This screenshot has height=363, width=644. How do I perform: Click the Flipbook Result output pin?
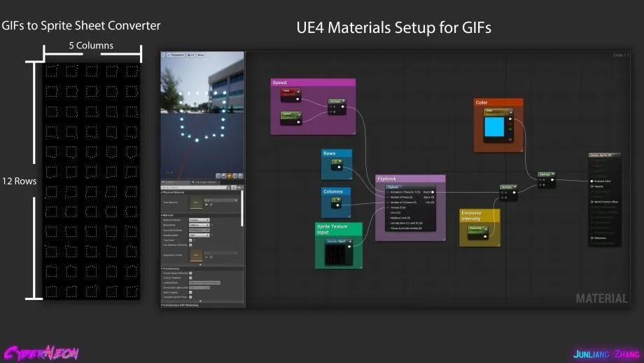[x=433, y=192]
